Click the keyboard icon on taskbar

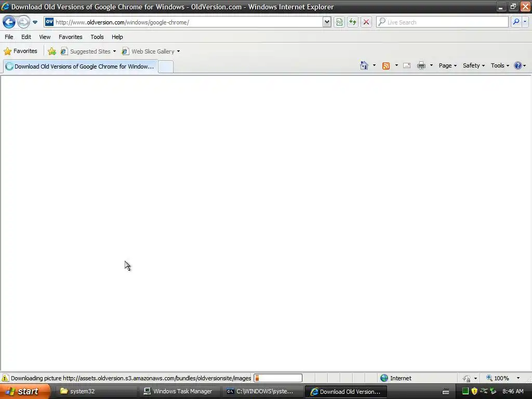[446, 392]
